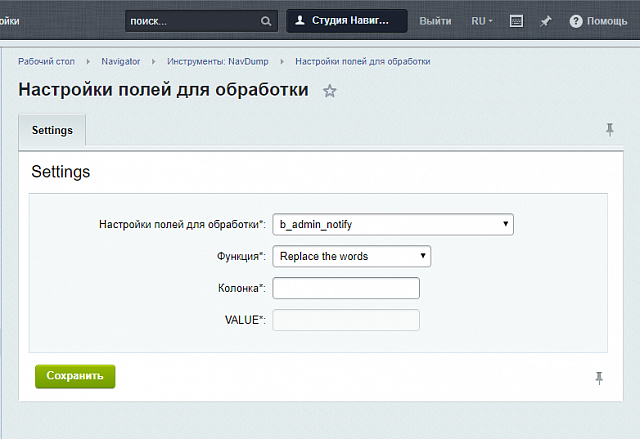Click the Функция* label
The image size is (640, 439).
[241, 256]
